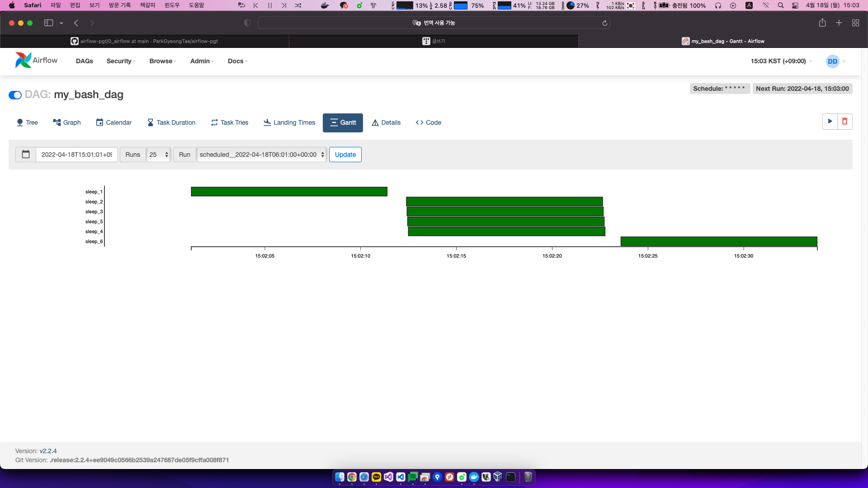Open the Run scheduled selector dropdown

tap(262, 155)
